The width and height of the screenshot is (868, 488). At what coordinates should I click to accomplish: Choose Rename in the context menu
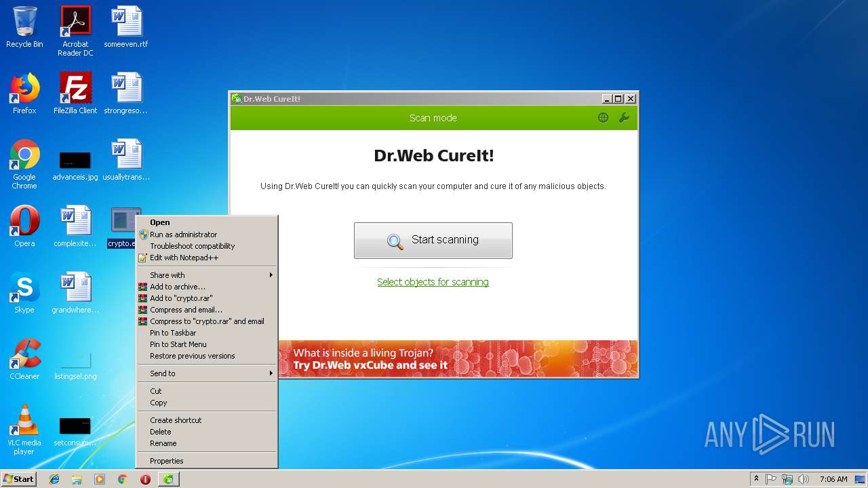pos(207,443)
